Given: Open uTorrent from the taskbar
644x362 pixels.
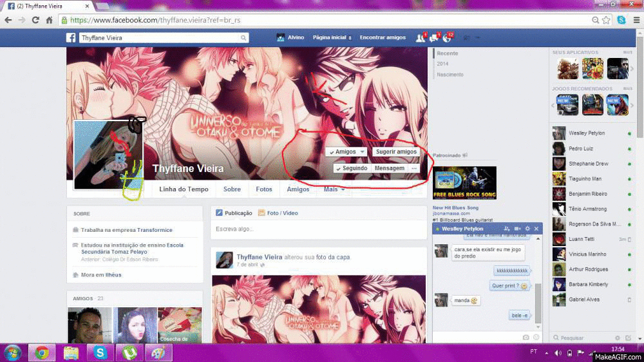Looking at the screenshot, I should click(129, 352).
